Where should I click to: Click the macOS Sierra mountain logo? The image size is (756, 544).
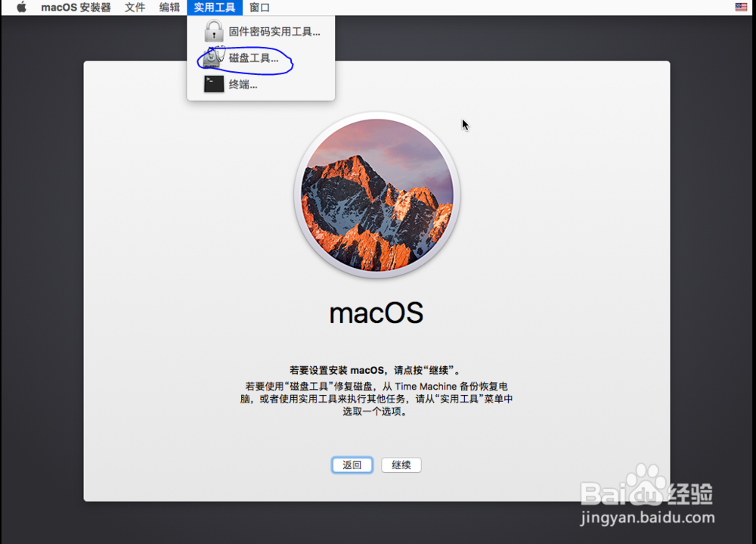click(x=376, y=194)
